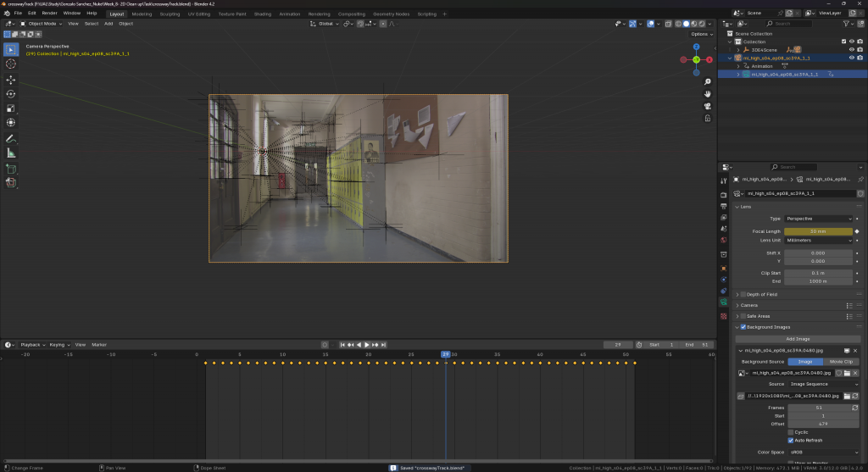Open the Tool properties tab
868x472 pixels.
[724, 181]
